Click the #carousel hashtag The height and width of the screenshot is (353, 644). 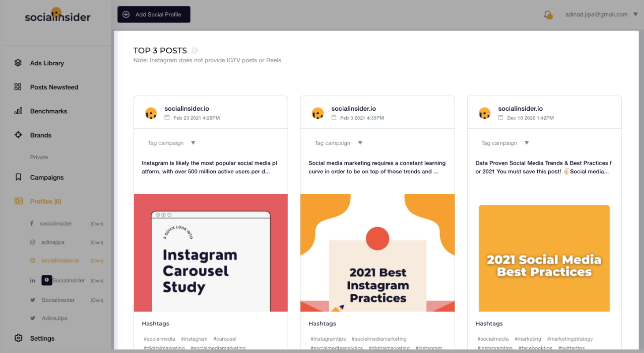tap(225, 339)
